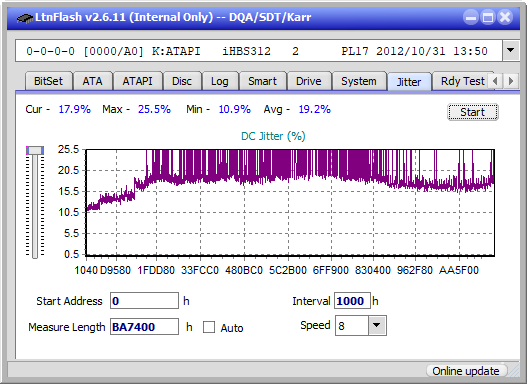Click in the Start Address field
Screen dimensions: 527x384
(x=144, y=301)
